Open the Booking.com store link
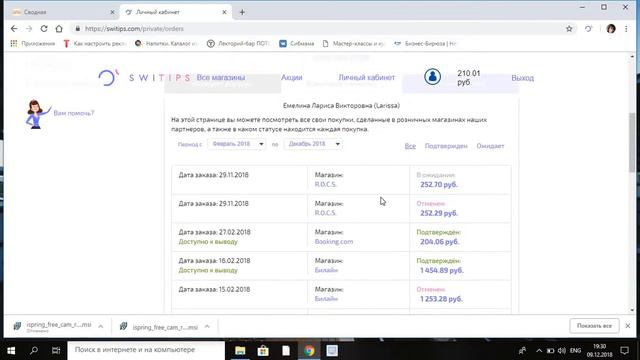The image size is (640, 360). [x=334, y=242]
